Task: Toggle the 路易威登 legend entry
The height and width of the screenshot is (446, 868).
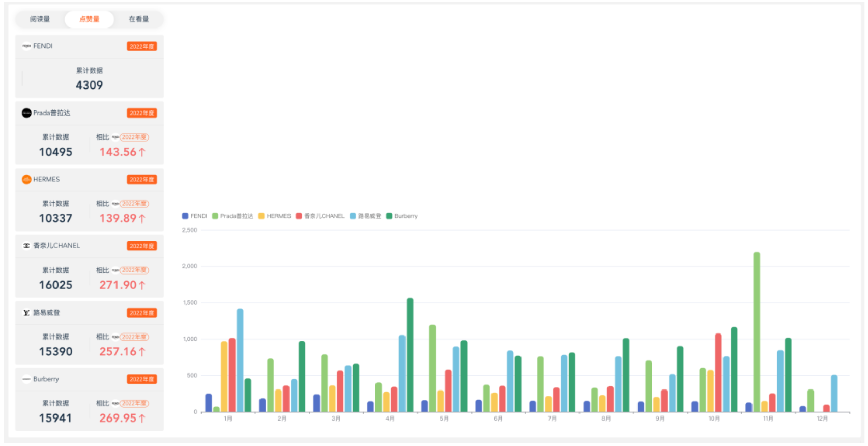Action: click(365, 216)
